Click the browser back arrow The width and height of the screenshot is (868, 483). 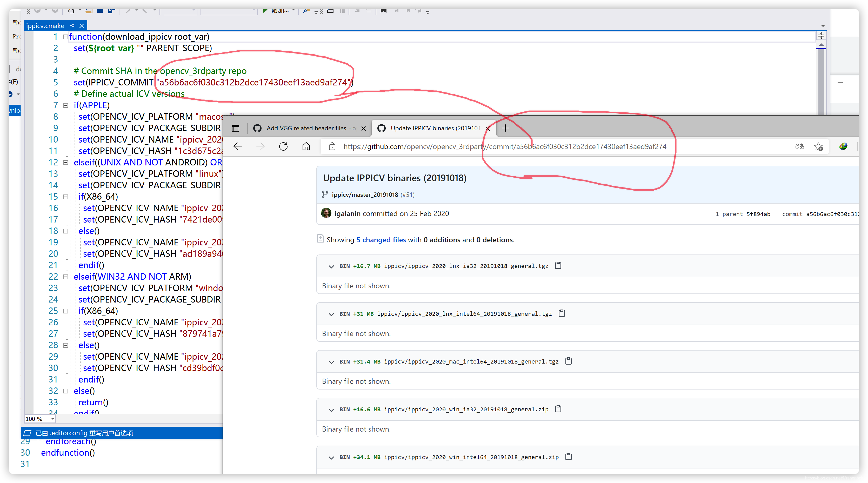point(238,146)
